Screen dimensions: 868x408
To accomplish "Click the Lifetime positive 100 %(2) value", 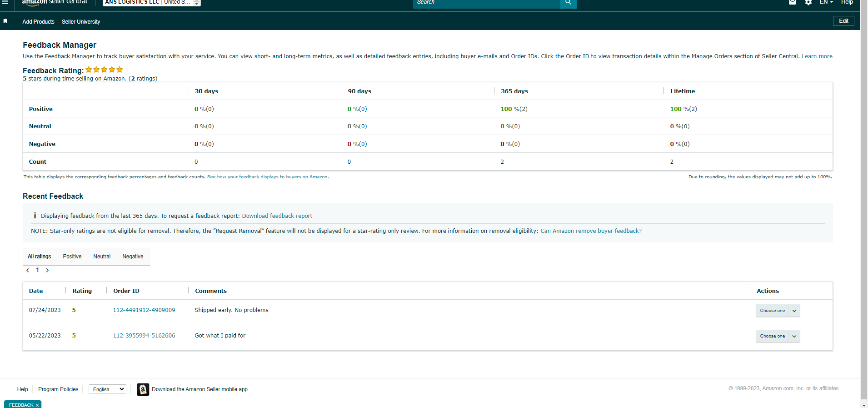I will coord(683,109).
